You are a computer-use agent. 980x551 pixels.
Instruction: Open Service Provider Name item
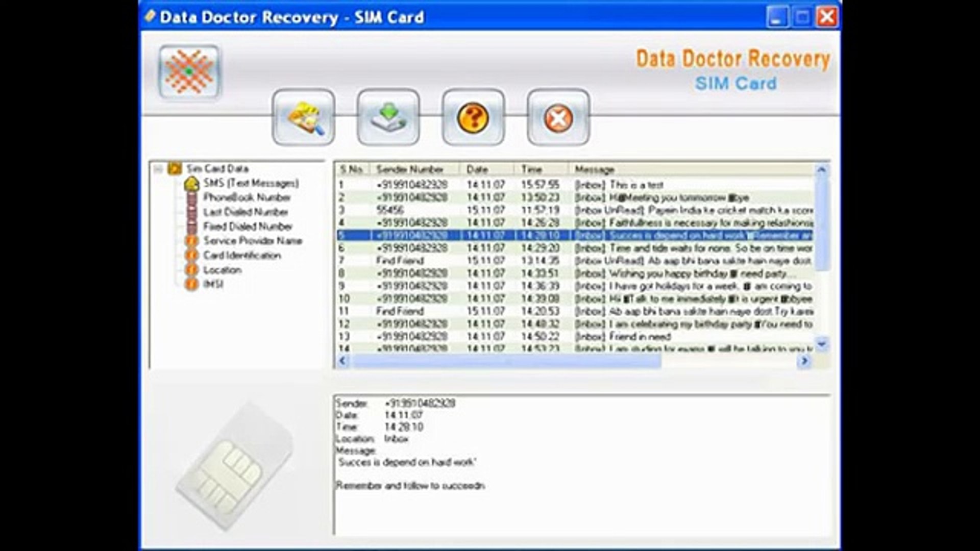tap(253, 241)
